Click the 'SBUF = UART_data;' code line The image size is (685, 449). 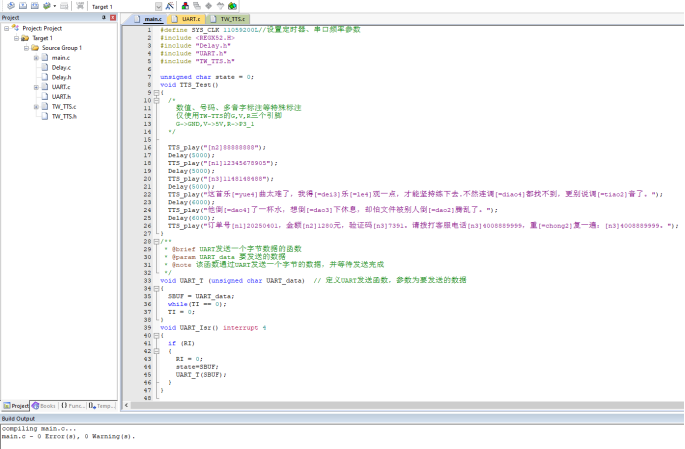pyautogui.click(x=201, y=296)
